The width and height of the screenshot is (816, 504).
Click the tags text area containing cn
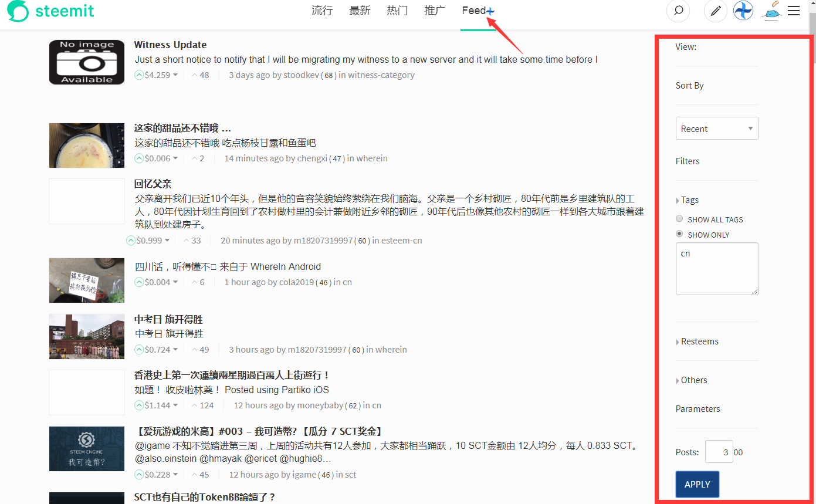click(x=717, y=269)
